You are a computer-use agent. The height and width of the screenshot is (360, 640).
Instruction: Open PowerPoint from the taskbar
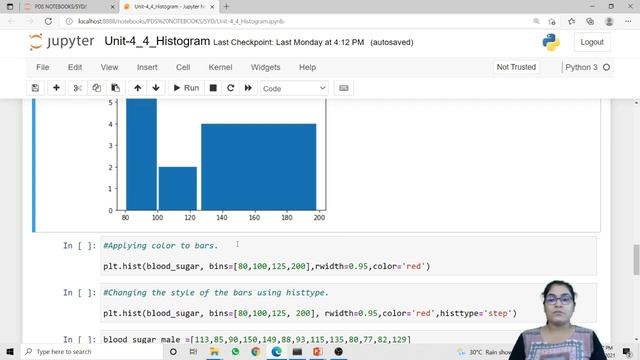(318, 351)
